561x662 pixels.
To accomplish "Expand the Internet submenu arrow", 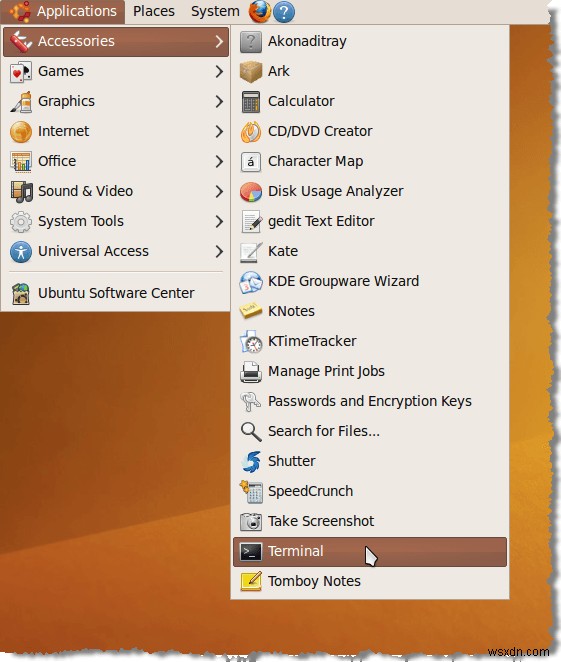I will (x=219, y=131).
